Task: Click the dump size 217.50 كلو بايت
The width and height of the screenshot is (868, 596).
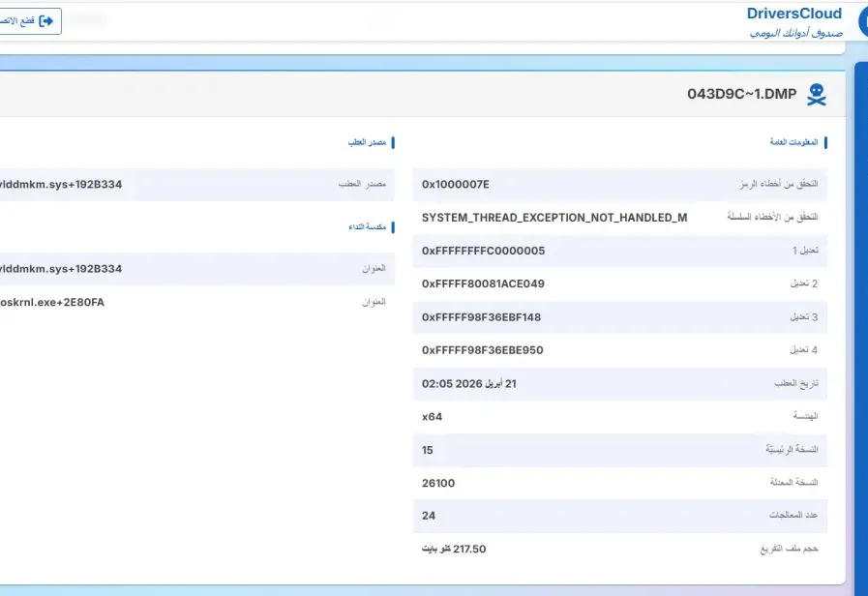Action: pyautogui.click(x=454, y=549)
